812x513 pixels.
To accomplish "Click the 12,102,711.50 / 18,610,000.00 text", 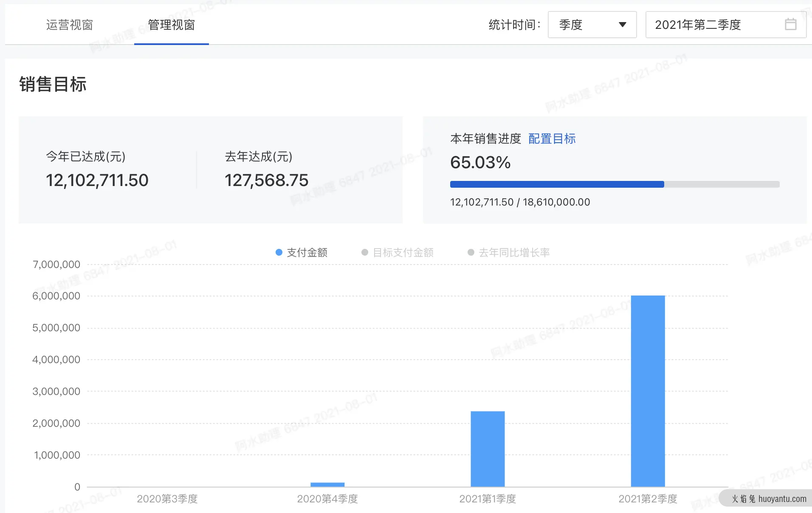I will click(x=520, y=202).
